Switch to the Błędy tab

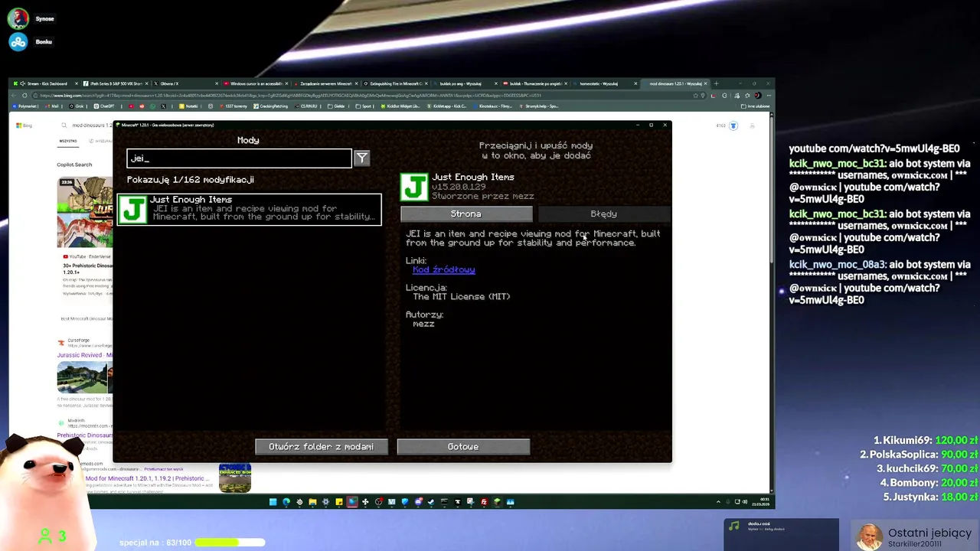[x=603, y=214]
